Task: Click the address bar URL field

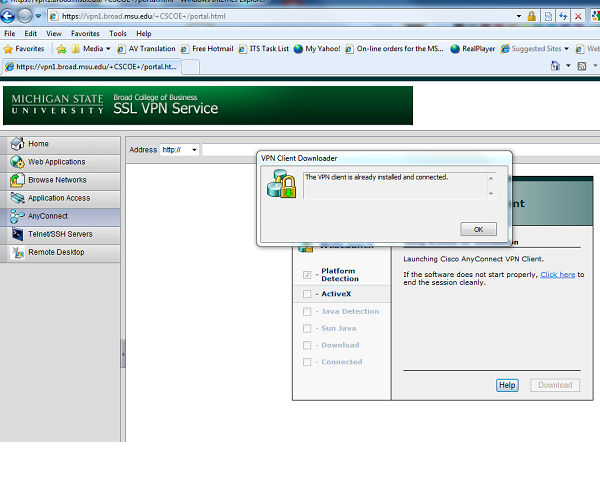Action: click(x=281, y=16)
